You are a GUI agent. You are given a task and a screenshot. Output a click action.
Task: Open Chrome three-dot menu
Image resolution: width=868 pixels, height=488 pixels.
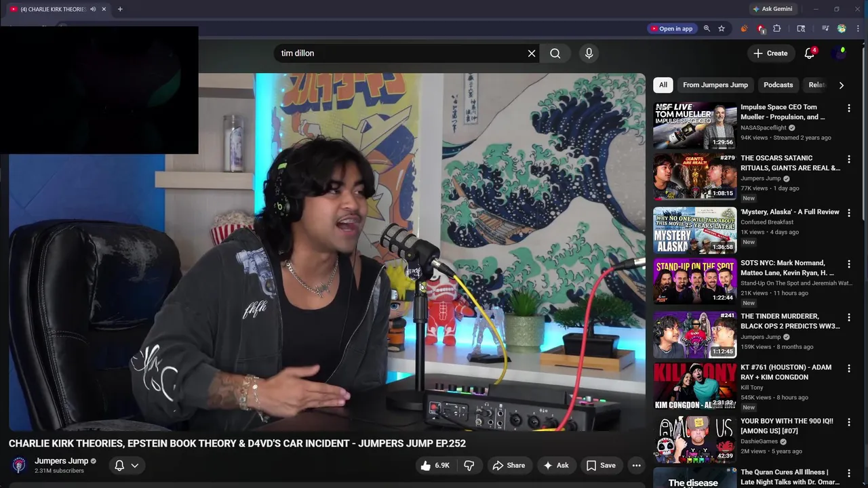[858, 28]
